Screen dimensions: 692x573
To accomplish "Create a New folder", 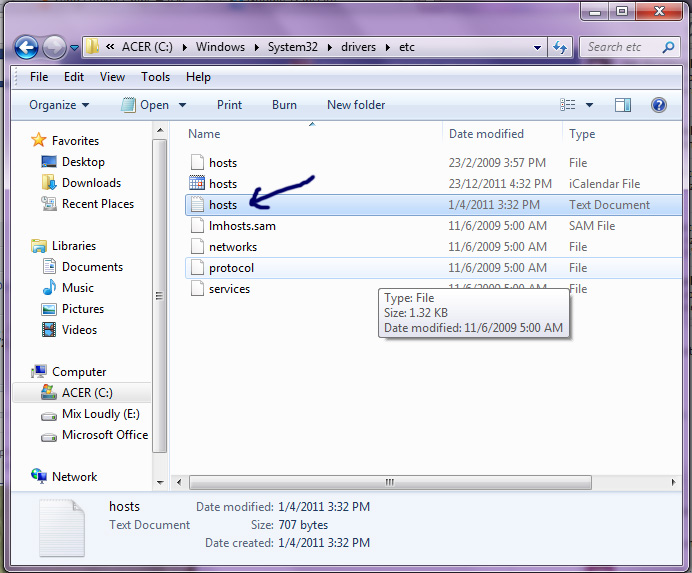I will pos(356,105).
